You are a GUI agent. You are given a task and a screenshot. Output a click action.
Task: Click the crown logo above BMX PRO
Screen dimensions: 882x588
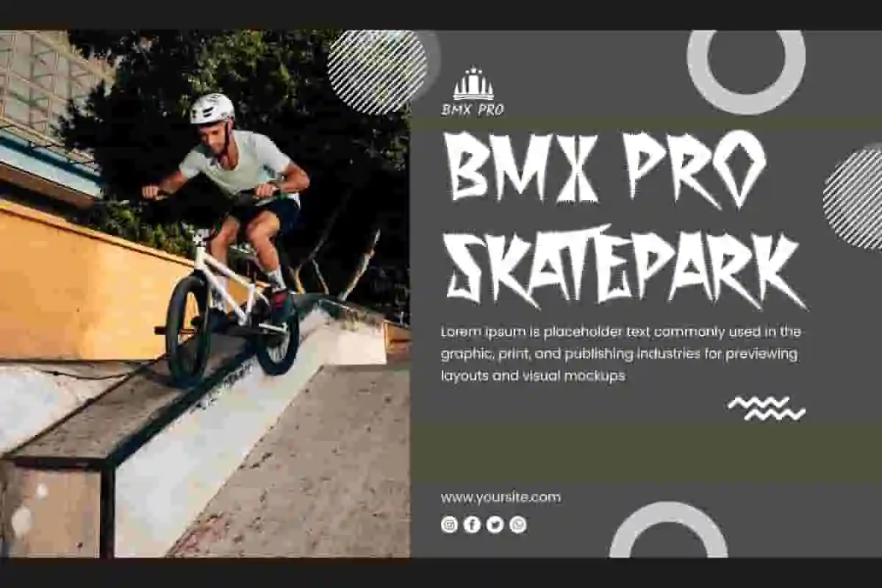point(473,84)
